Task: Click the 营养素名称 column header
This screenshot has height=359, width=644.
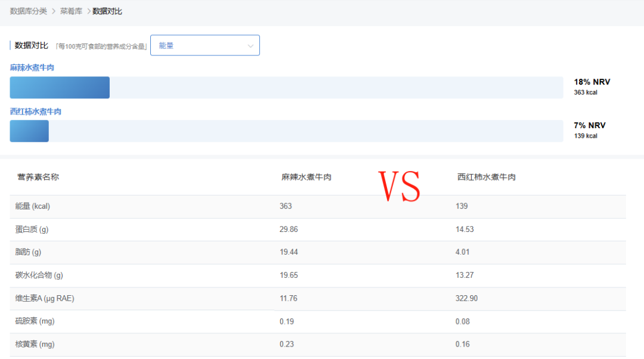Action: pos(38,177)
